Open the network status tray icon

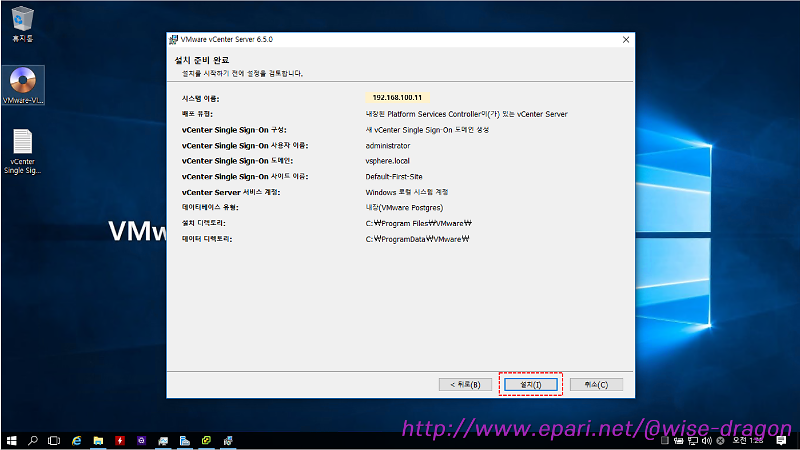coord(693,441)
